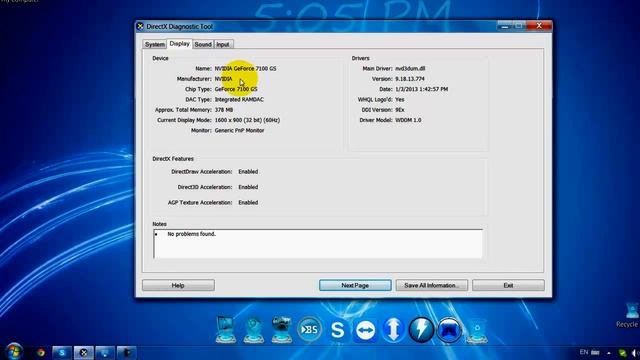
Task: Open the computer monitor dock icon
Action: [x=226, y=329]
